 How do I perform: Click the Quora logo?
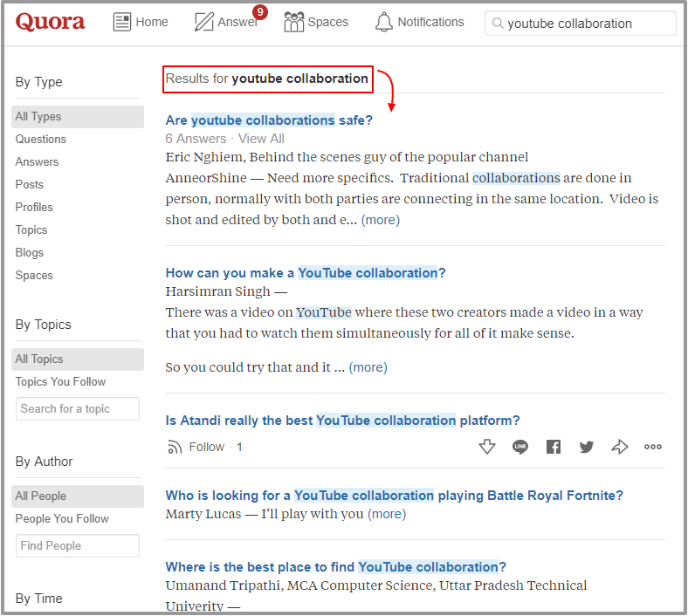pyautogui.click(x=50, y=22)
